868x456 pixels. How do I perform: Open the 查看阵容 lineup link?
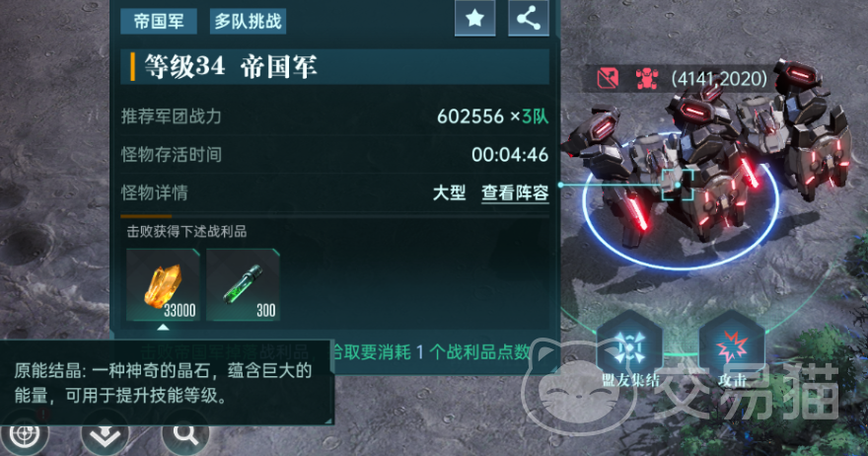[x=515, y=192]
